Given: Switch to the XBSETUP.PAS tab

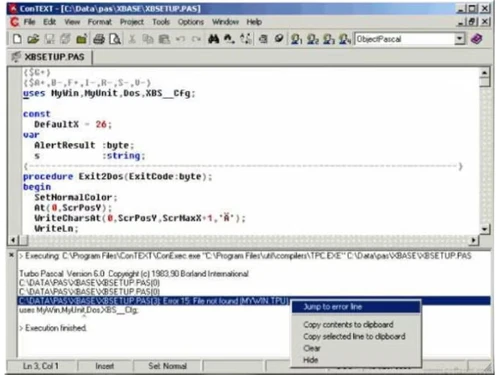Looking at the screenshot, I should tap(49, 57).
